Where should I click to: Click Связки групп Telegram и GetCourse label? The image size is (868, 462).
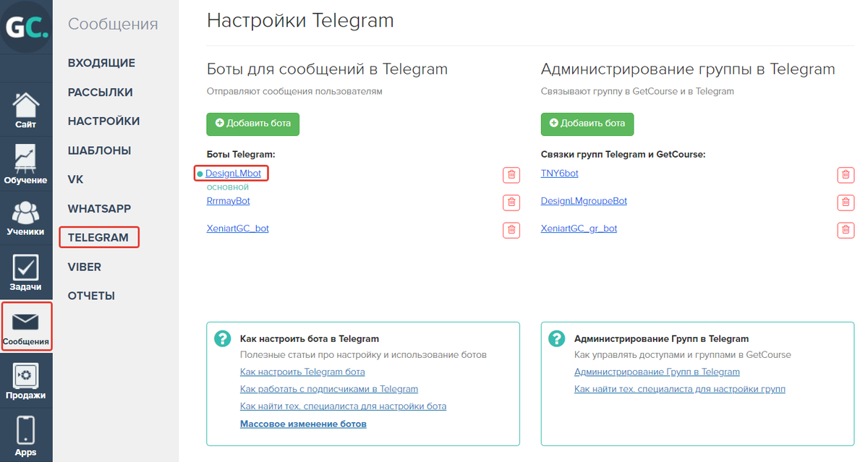click(623, 155)
